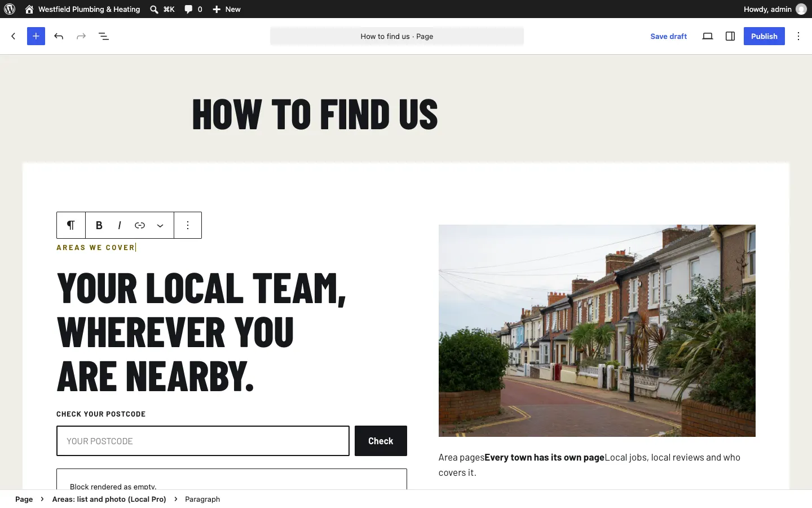Toggle italic formatting
Image resolution: width=812 pixels, height=508 pixels.
[120, 225]
